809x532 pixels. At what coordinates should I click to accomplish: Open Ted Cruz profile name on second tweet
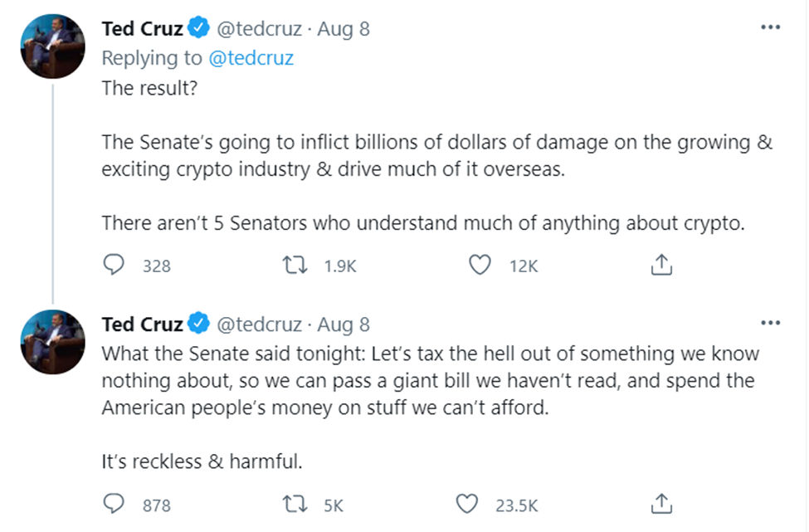142,324
